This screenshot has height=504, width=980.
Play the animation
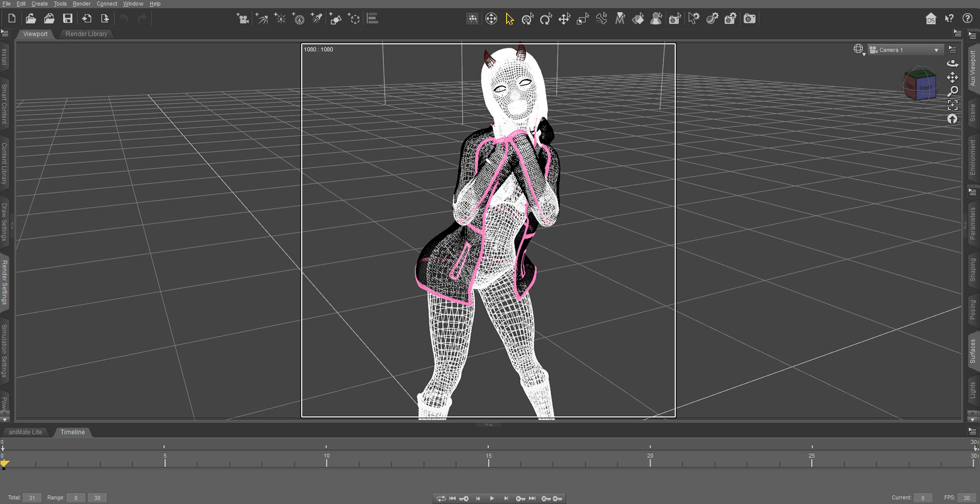point(492,498)
